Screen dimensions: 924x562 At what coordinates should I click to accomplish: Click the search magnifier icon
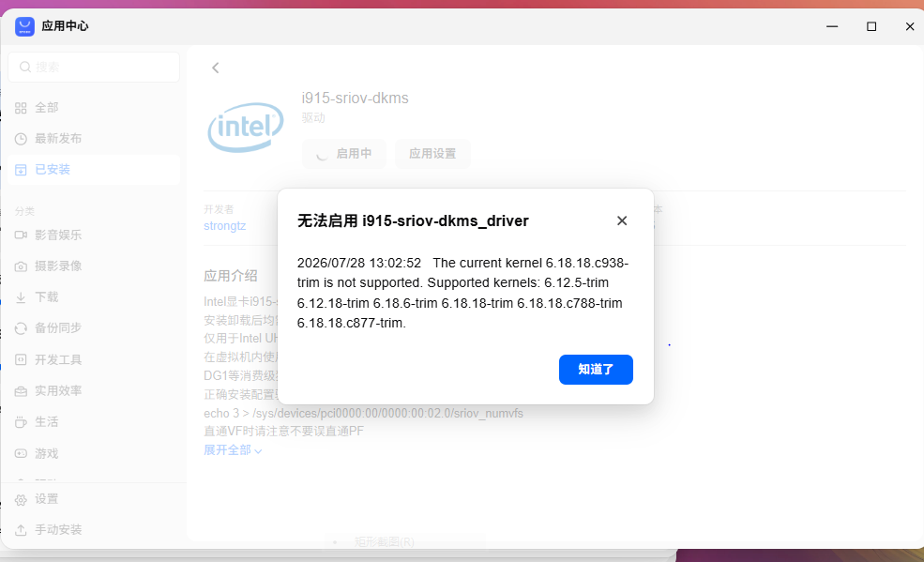pyautogui.click(x=24, y=68)
